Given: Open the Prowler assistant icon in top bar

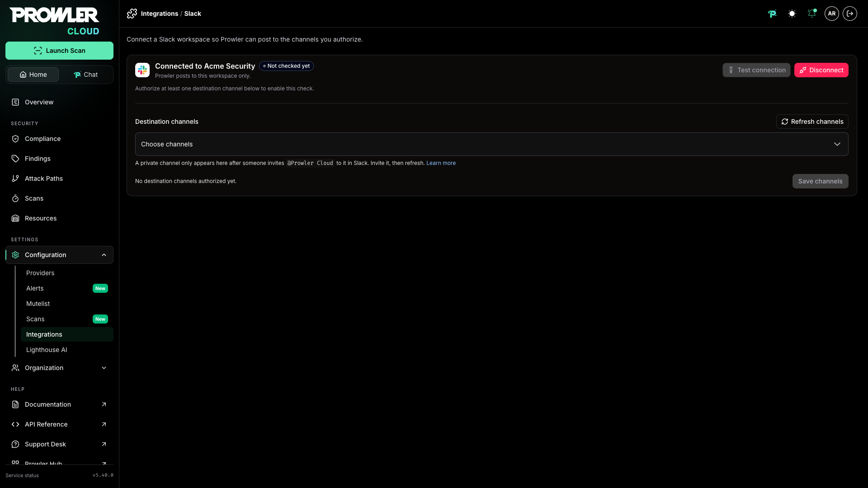Looking at the screenshot, I should [x=772, y=14].
